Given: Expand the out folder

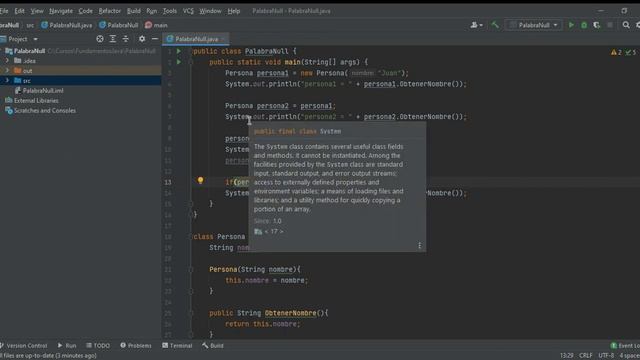Looking at the screenshot, I should (x=7, y=71).
